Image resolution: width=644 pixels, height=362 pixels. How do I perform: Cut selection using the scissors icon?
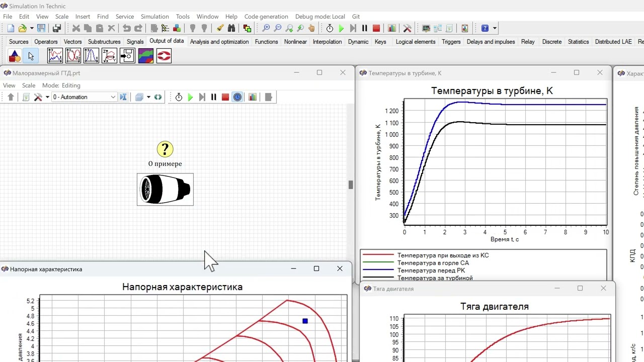76,28
